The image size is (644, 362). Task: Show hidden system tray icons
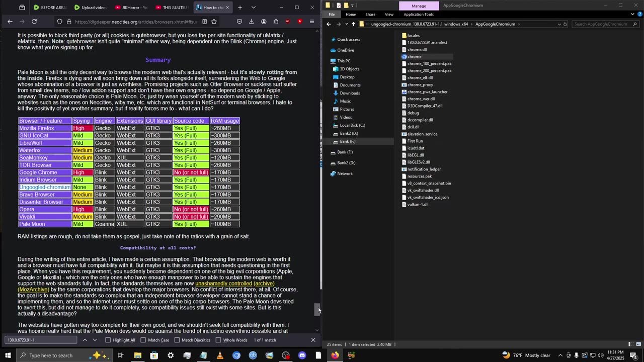pyautogui.click(x=560, y=355)
